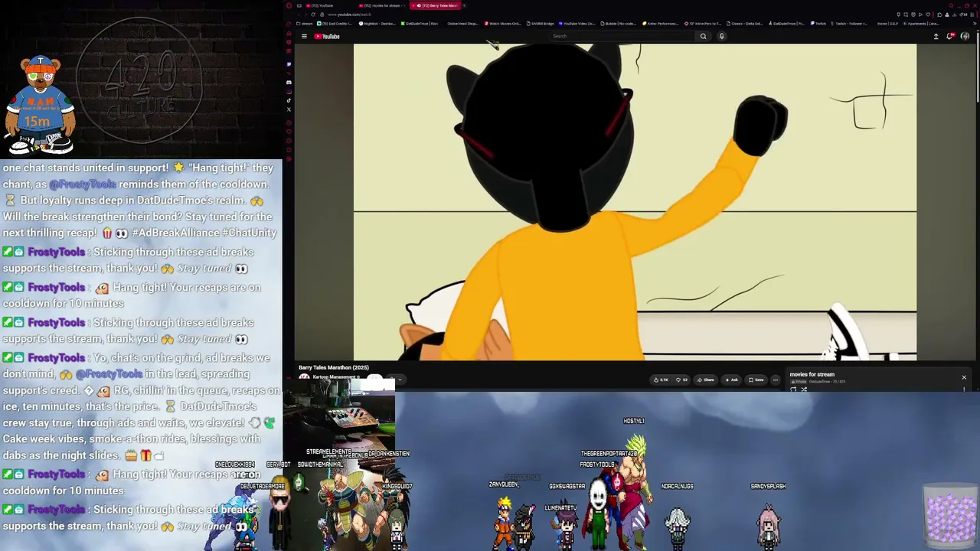980x551 pixels.
Task: Open the SAMMI Bridge bookmark
Action: 540,24
